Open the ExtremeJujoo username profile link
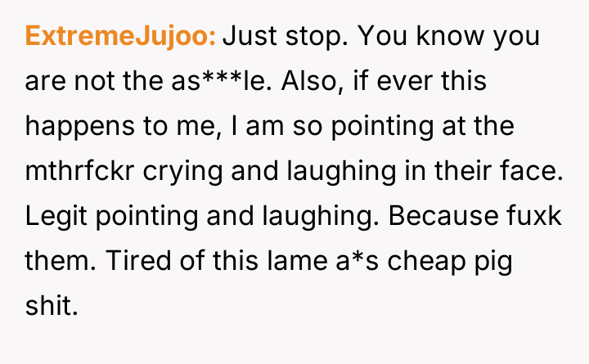589x364 pixels. (120, 36)
